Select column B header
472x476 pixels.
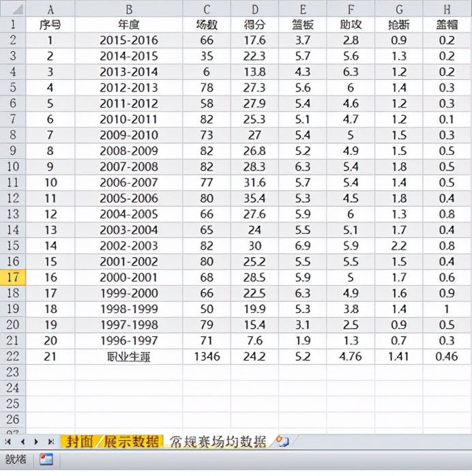(x=128, y=9)
